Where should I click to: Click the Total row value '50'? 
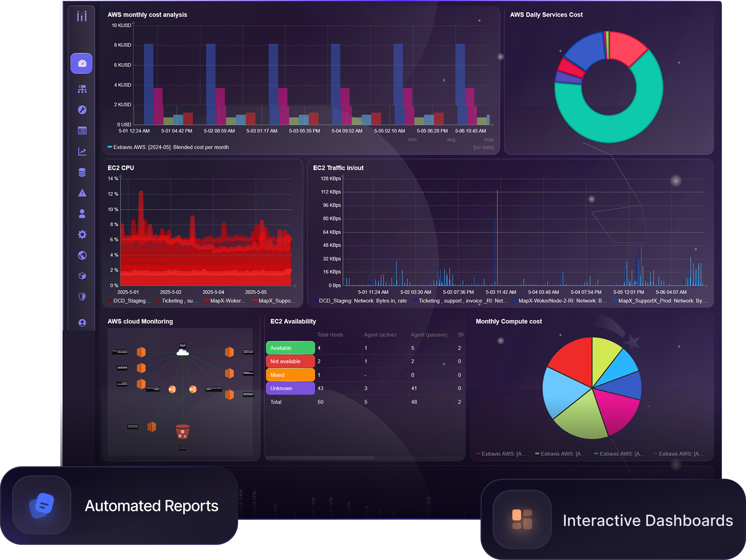point(320,402)
